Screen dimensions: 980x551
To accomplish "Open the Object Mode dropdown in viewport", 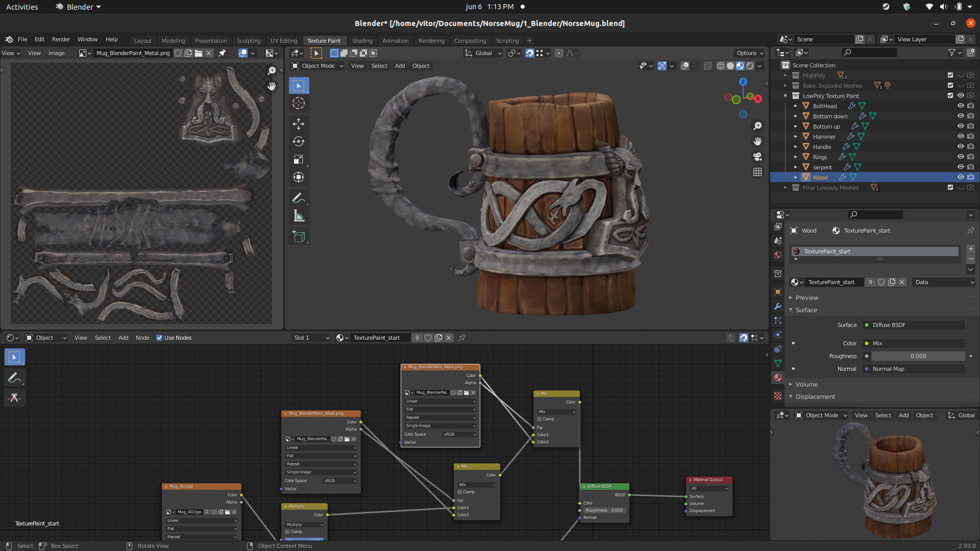I will click(x=317, y=66).
